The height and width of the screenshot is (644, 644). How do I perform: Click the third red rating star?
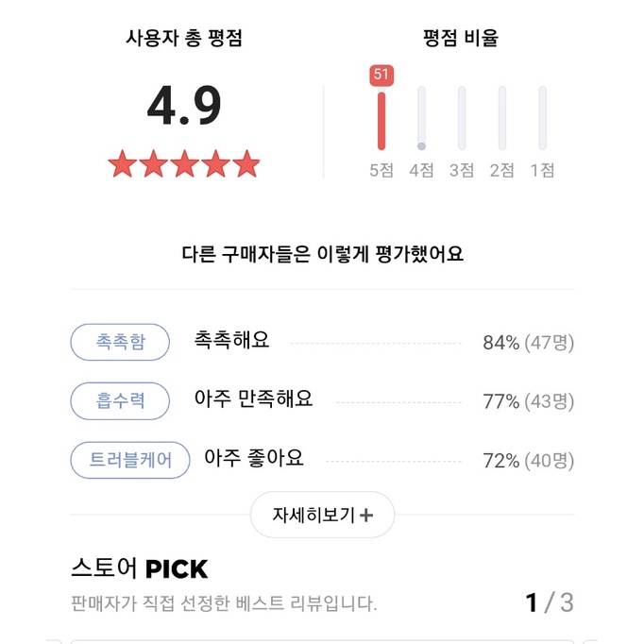(184, 164)
